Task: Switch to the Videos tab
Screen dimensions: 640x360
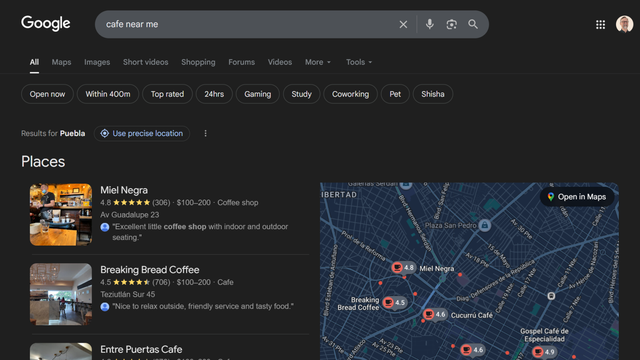Action: [x=280, y=62]
